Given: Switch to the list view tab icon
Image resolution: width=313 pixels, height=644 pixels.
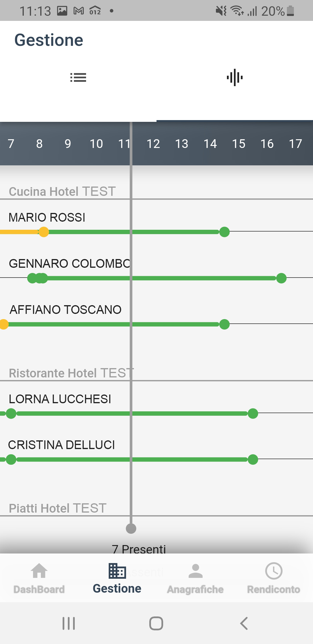Looking at the screenshot, I should (78, 77).
